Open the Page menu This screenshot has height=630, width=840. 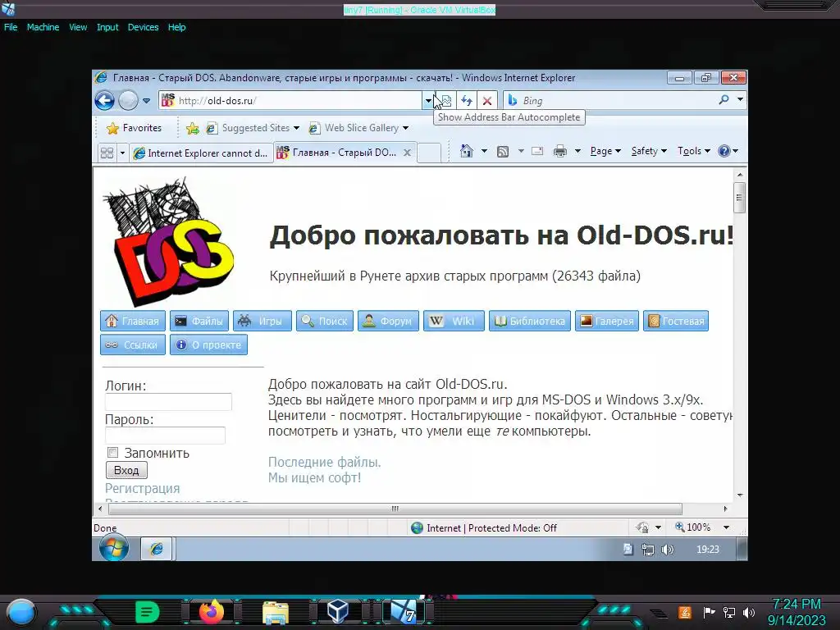(605, 151)
